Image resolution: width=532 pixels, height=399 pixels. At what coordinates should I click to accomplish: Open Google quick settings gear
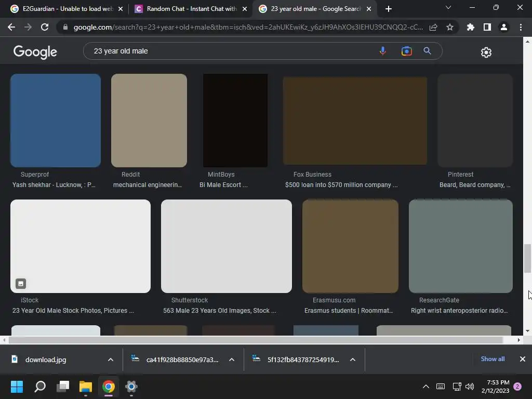click(x=486, y=52)
